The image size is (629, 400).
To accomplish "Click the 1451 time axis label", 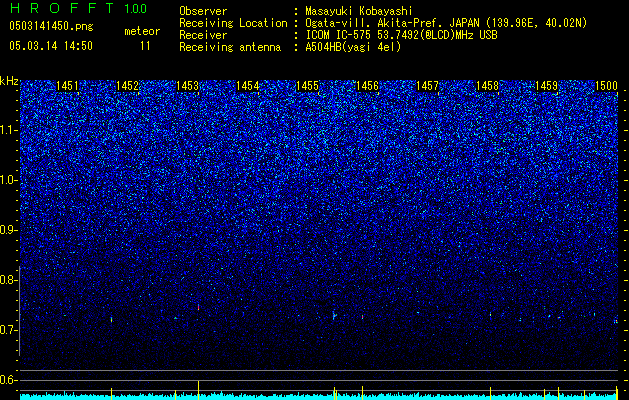I will pos(67,85).
